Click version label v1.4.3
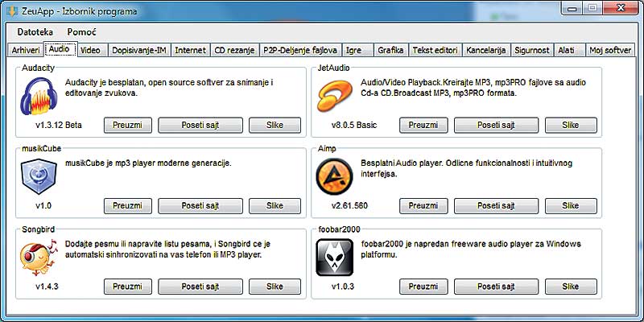Viewport: 644px width, 322px height. pos(47,287)
